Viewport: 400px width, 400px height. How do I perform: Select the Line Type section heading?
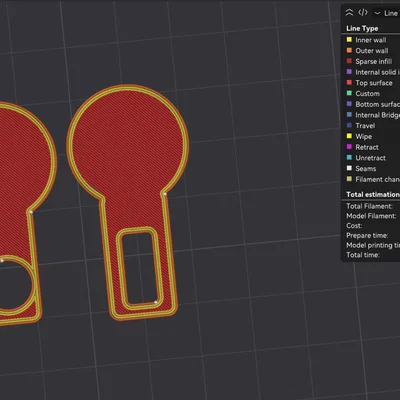click(362, 28)
